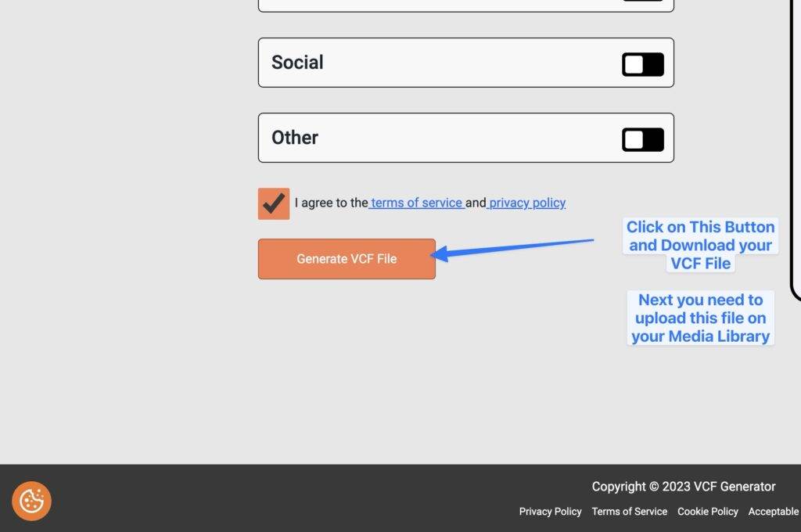Click the 'upload to Media Library' annotation text

pos(700,318)
